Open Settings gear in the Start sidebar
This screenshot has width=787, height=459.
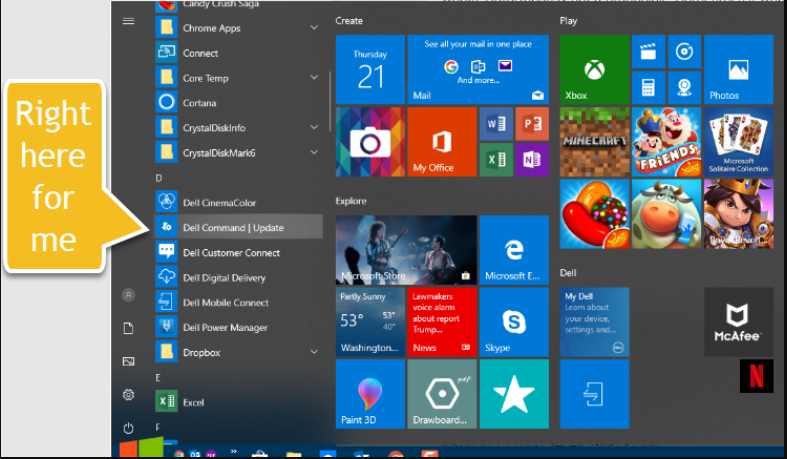coord(128,395)
